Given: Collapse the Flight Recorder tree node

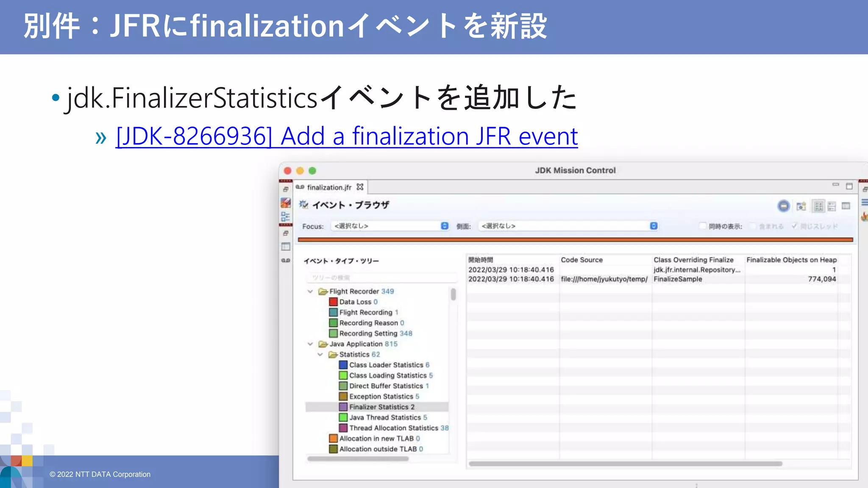Looking at the screenshot, I should pos(310,291).
